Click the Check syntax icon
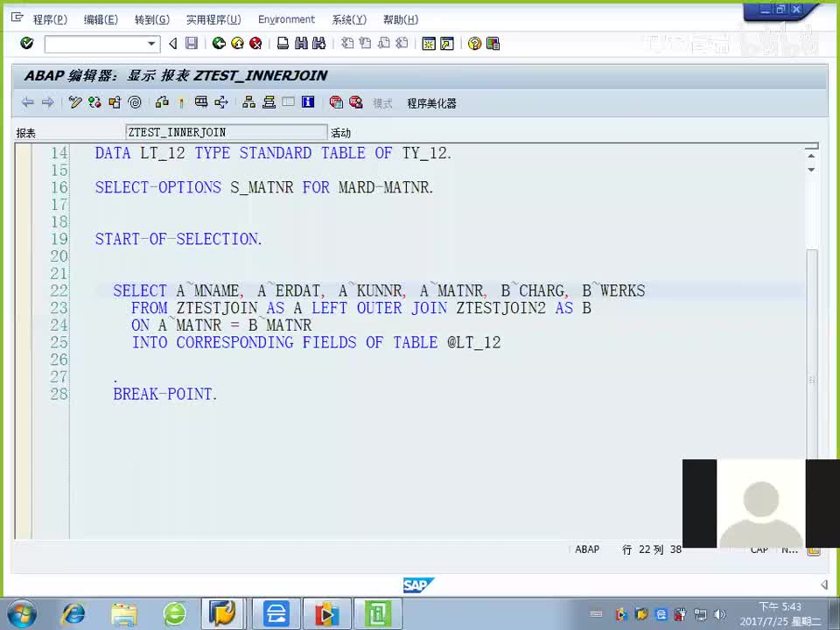 click(x=162, y=102)
